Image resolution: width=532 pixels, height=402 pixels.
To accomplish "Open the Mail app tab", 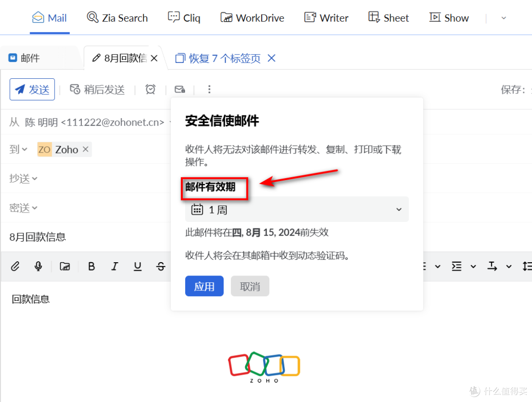I will 50,18.
